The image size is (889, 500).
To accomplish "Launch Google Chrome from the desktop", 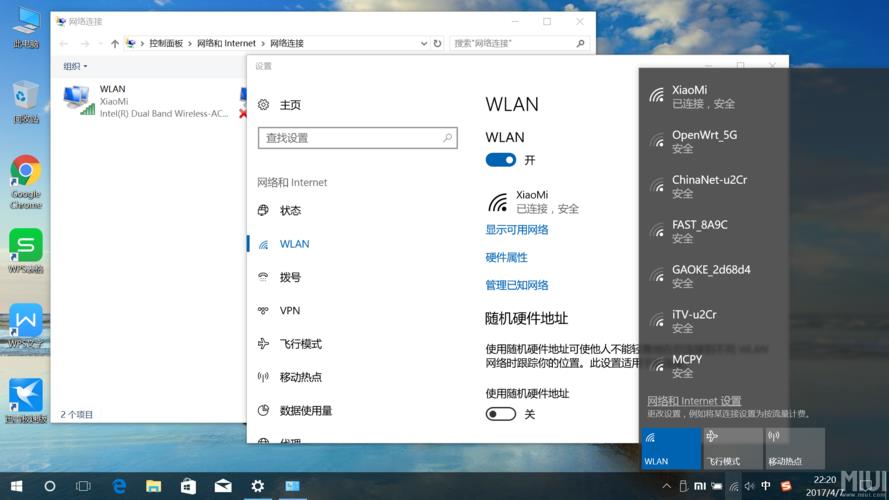I will pyautogui.click(x=26, y=181).
